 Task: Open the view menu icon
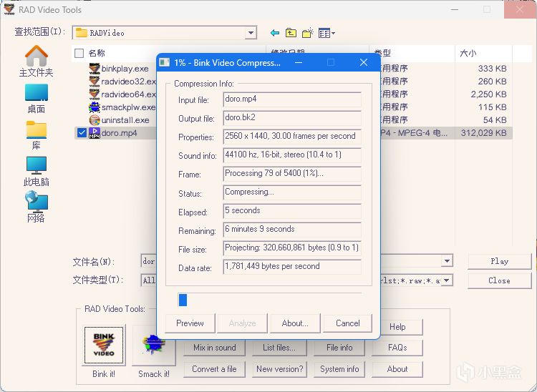326,33
